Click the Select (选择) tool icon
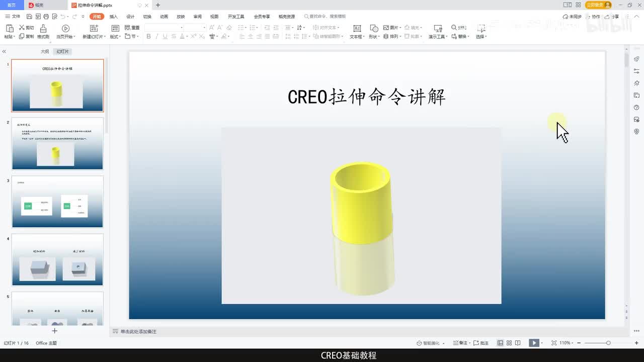This screenshot has width=644, height=362. (x=481, y=28)
